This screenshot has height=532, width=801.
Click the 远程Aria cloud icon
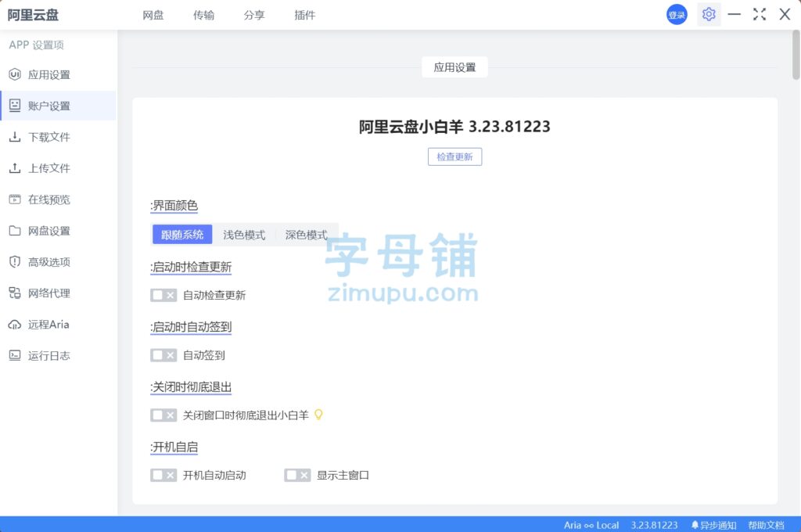pos(15,325)
